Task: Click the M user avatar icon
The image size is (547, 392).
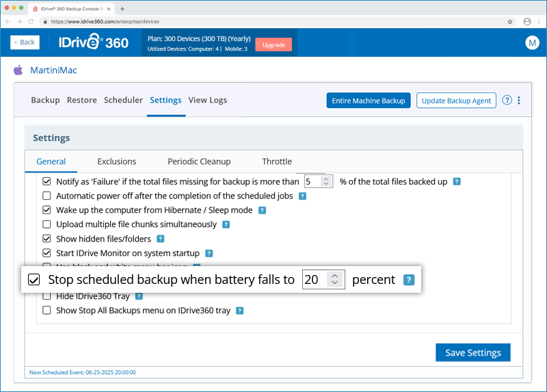Action: pyautogui.click(x=533, y=42)
